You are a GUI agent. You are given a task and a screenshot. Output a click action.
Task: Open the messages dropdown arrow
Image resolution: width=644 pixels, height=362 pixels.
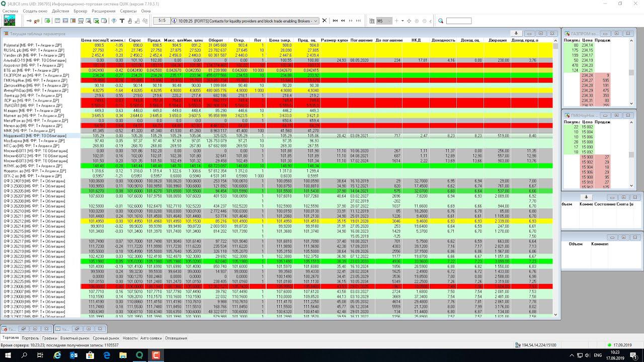[315, 21]
